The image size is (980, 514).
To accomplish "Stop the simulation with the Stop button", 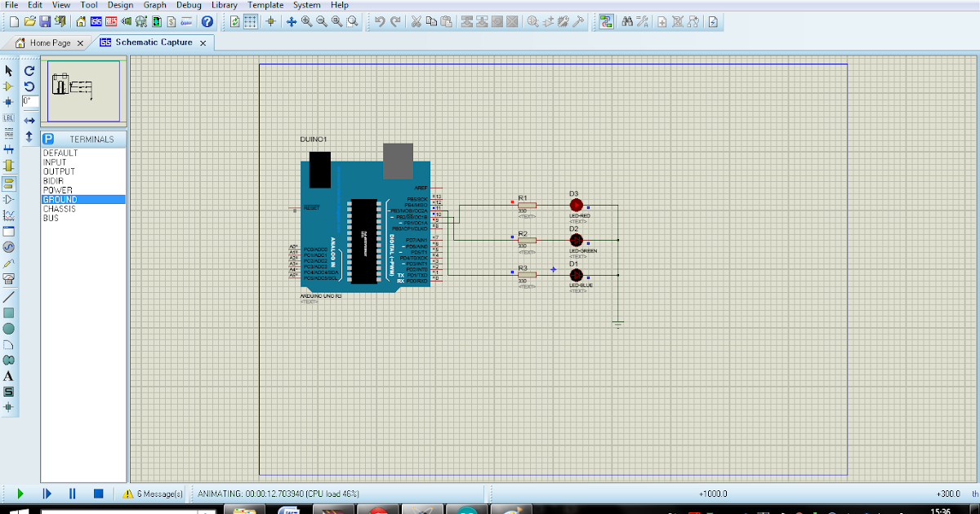I will point(98,494).
